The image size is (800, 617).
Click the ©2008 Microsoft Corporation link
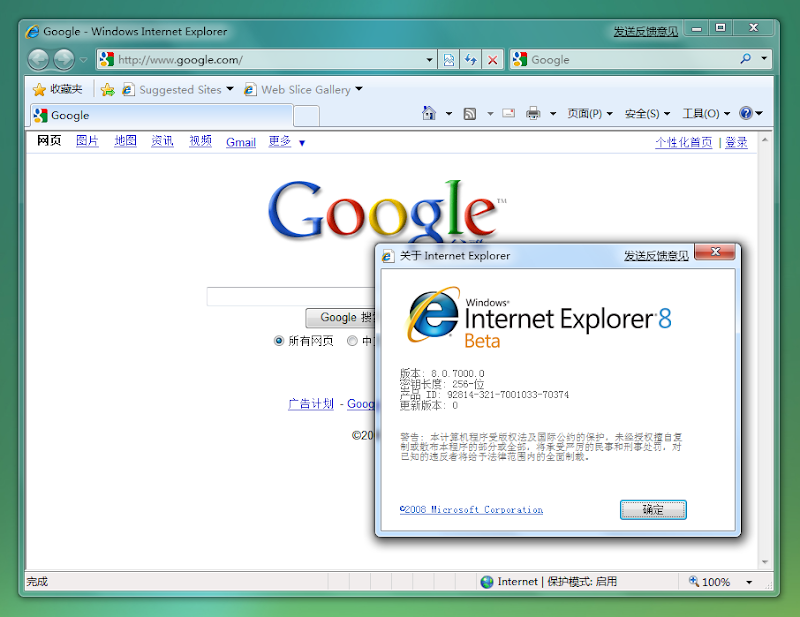point(471,510)
